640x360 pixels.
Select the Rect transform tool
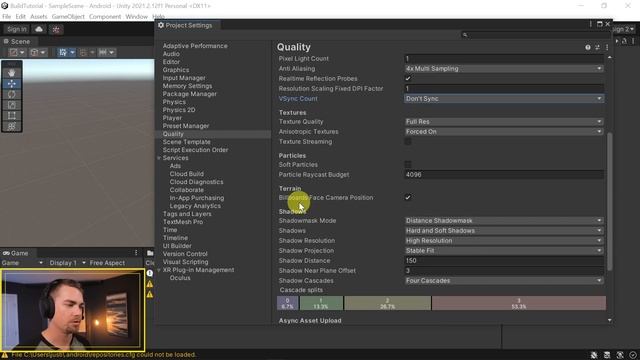pyautogui.click(x=11, y=116)
